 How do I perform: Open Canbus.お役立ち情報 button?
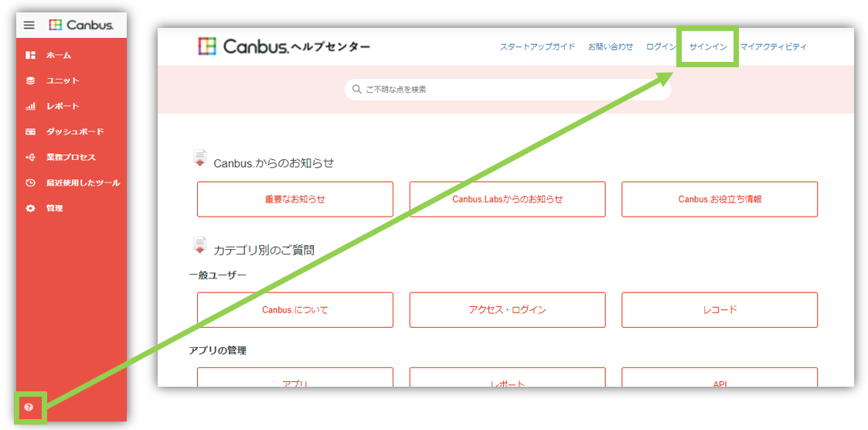(x=720, y=199)
